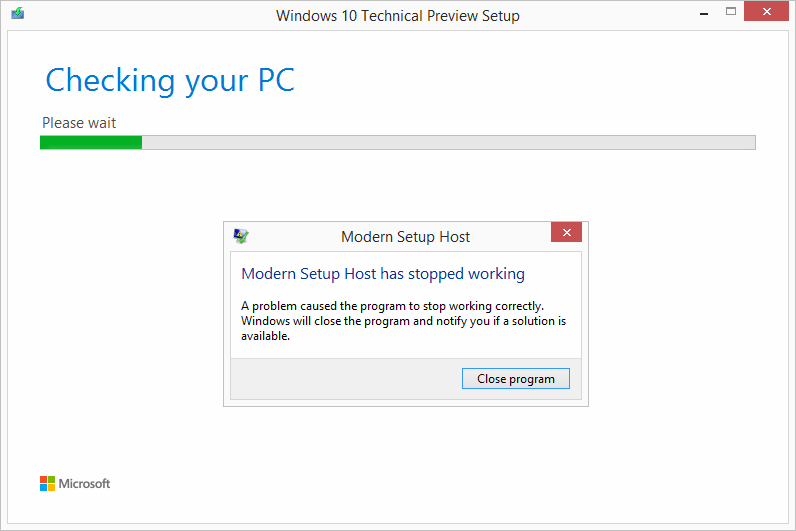
Task: Click the Close program button
Action: click(516, 379)
